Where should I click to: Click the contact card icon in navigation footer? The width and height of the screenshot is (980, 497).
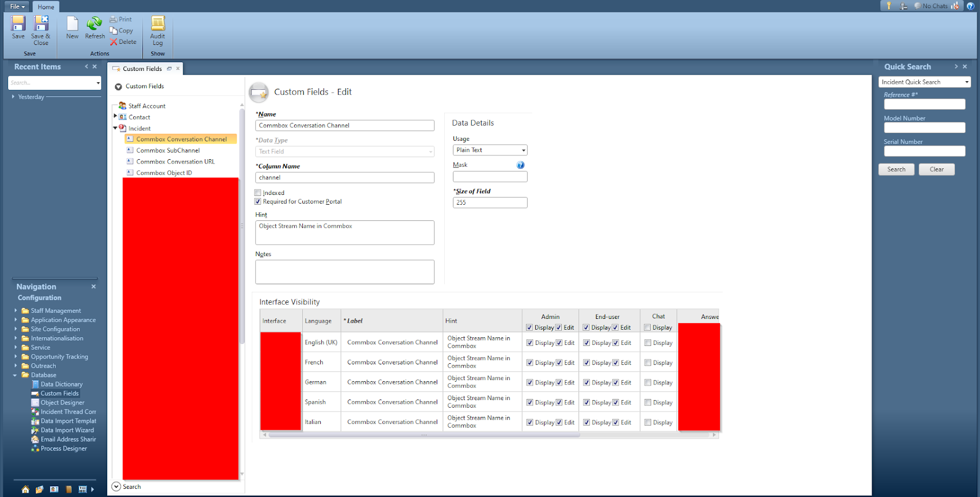pyautogui.click(x=54, y=489)
